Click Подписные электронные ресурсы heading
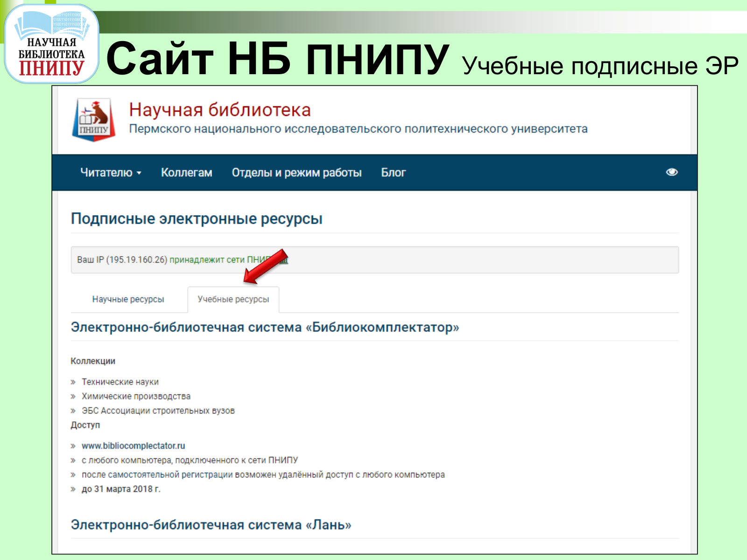 coord(197,218)
